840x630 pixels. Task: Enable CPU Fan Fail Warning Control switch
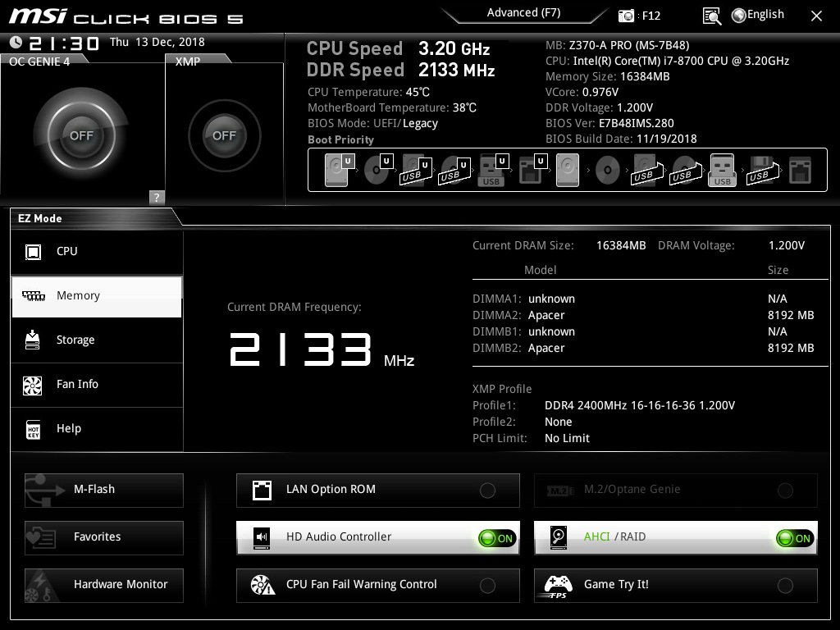(x=487, y=586)
